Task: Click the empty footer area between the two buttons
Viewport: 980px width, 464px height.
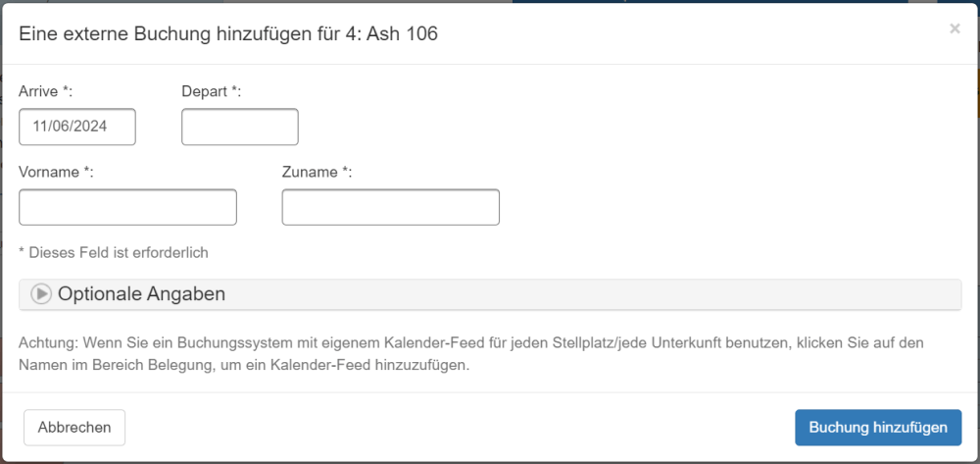Action: [461, 428]
